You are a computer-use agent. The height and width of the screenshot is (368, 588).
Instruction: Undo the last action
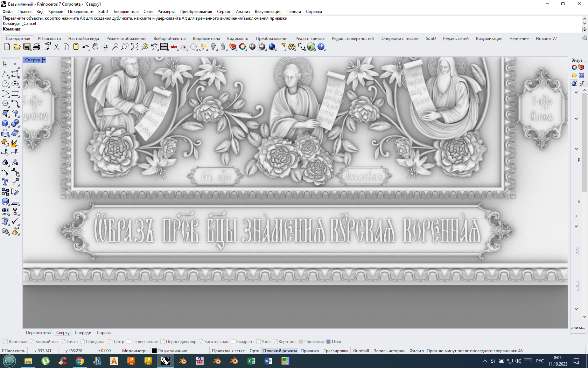tap(85, 47)
